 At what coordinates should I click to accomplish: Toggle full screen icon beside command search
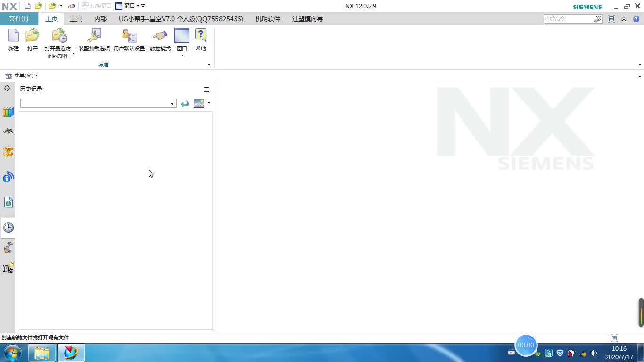tap(611, 19)
